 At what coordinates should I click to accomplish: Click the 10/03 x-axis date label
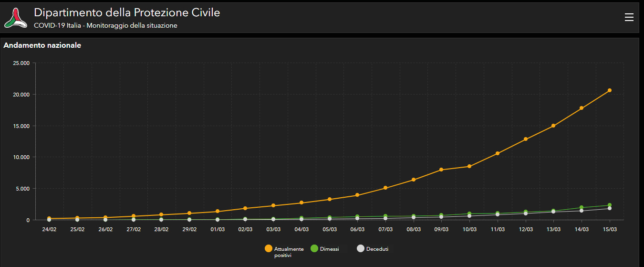point(469,229)
